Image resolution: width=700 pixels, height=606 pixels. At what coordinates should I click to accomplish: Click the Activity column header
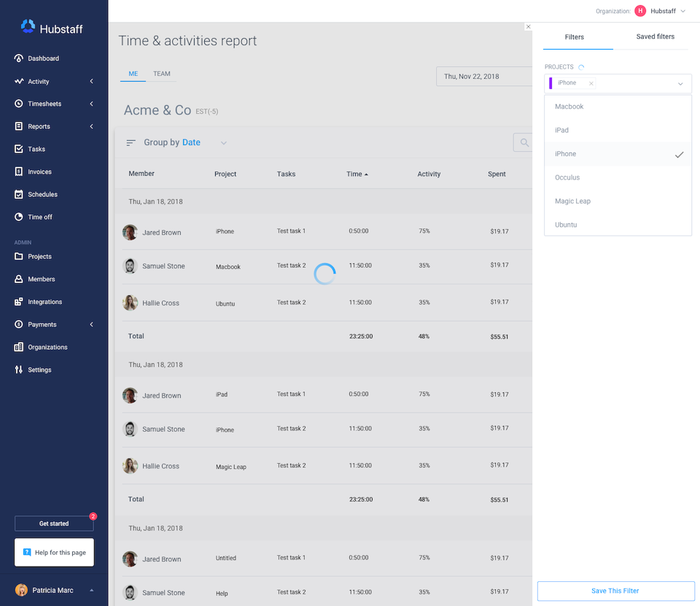pyautogui.click(x=429, y=174)
